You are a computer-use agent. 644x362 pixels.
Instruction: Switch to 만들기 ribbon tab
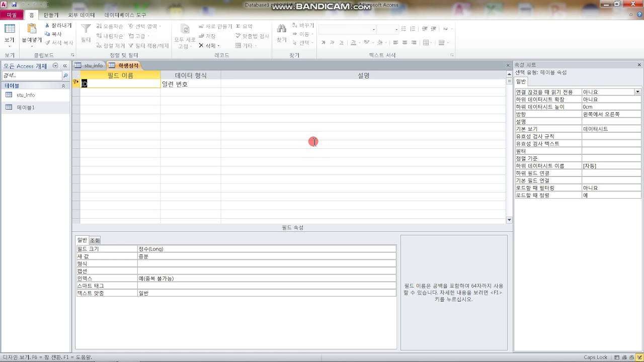(x=51, y=15)
